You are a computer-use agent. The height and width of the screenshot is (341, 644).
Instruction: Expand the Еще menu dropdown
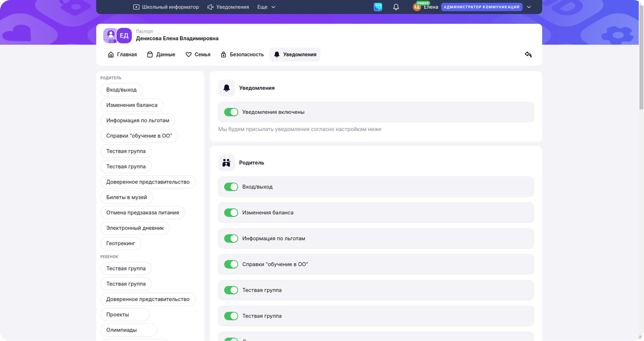(266, 7)
